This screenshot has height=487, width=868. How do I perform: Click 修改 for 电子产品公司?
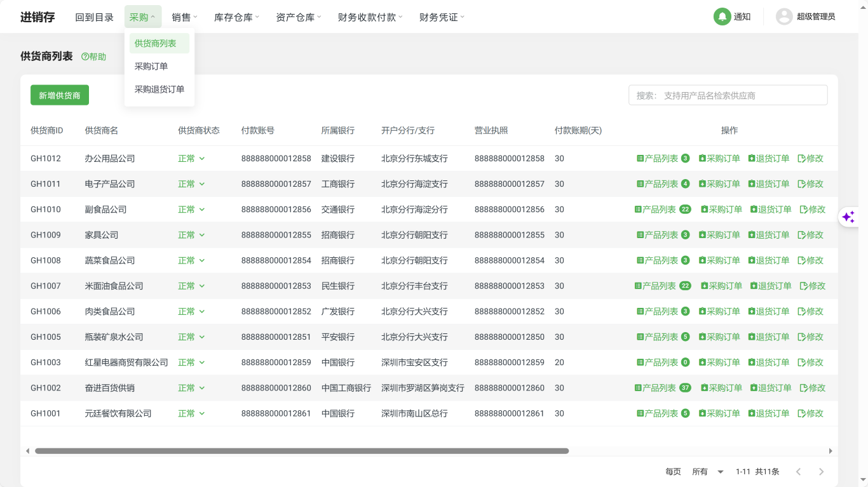(x=810, y=183)
